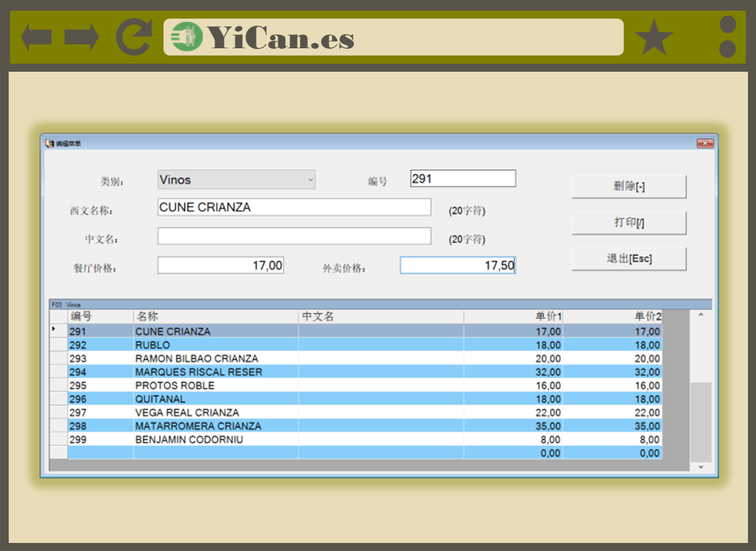Click the 中文名 column header
This screenshot has width=756, height=551.
381,316
